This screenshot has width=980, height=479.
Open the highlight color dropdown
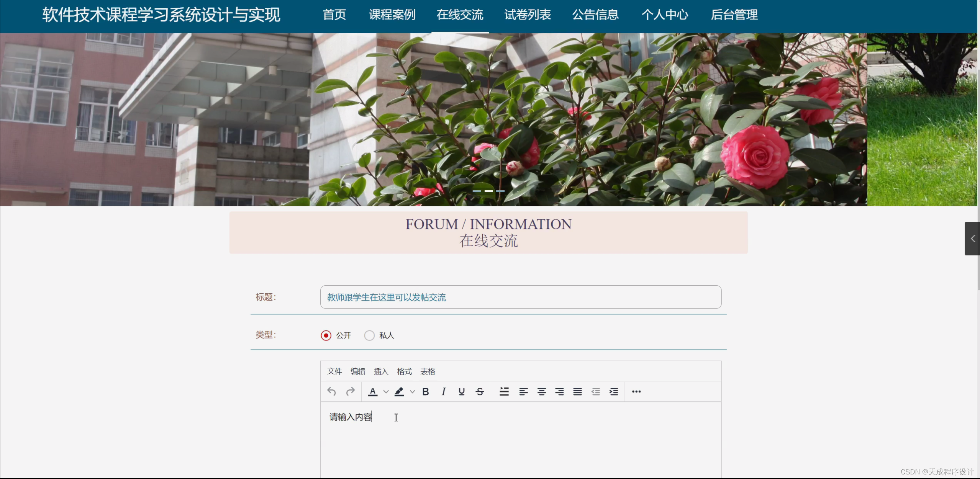[x=412, y=391]
